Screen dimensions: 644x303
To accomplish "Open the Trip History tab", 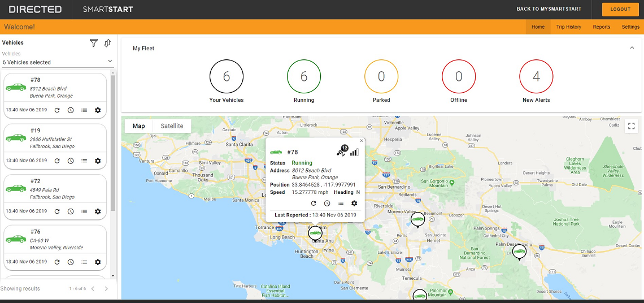I will (568, 27).
